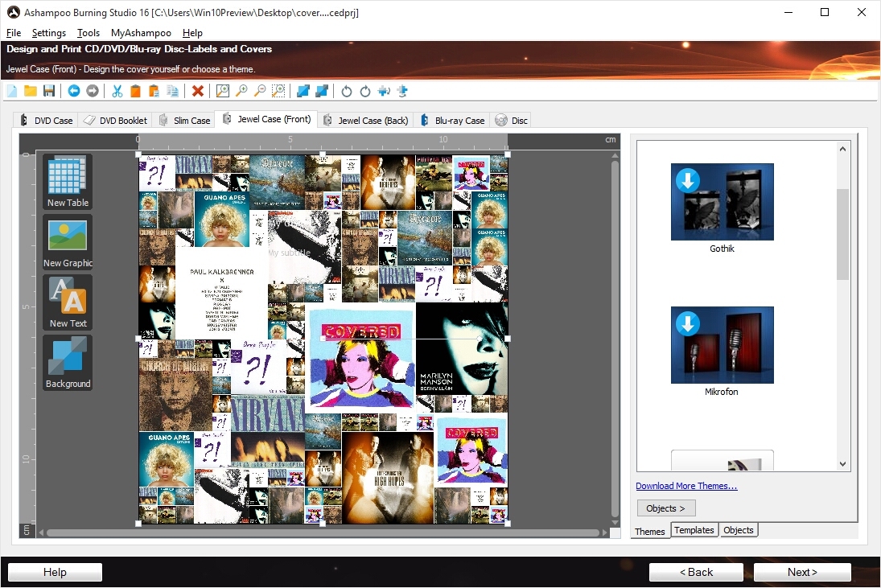Click the download arrow on Mikrofon theme
This screenshot has height=588, width=881.
[x=688, y=324]
